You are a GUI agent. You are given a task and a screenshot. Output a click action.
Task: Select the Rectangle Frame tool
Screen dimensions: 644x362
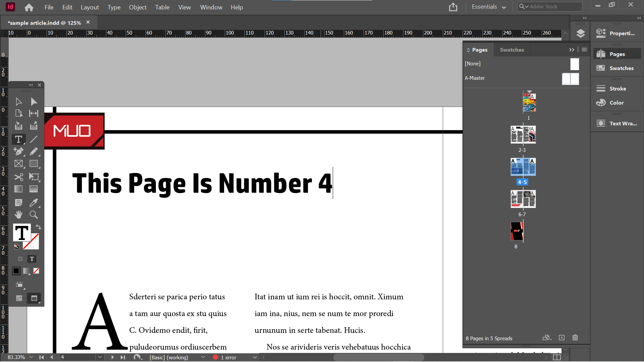(18, 164)
